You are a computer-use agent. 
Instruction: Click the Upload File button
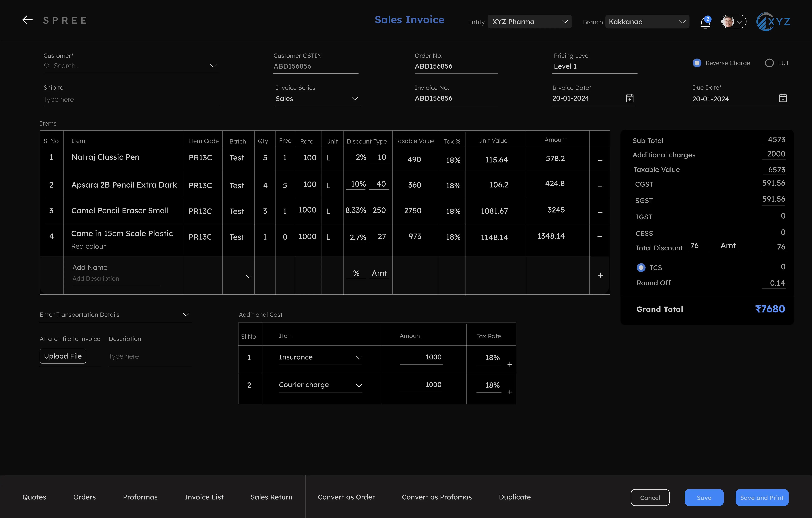(x=63, y=356)
